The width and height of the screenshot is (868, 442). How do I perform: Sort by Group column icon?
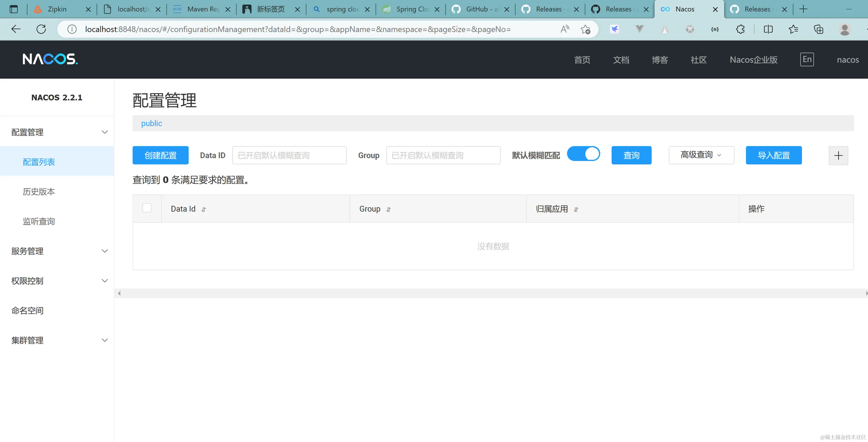click(388, 209)
